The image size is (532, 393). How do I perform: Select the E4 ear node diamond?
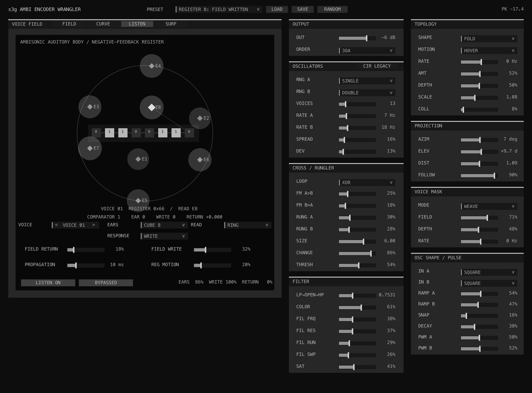[151, 66]
